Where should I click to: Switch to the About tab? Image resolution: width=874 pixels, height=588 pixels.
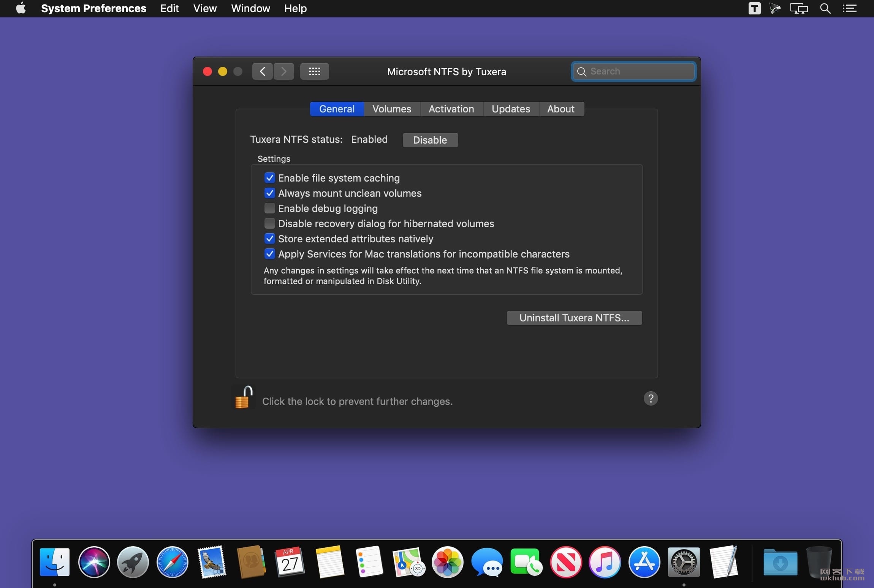(561, 109)
